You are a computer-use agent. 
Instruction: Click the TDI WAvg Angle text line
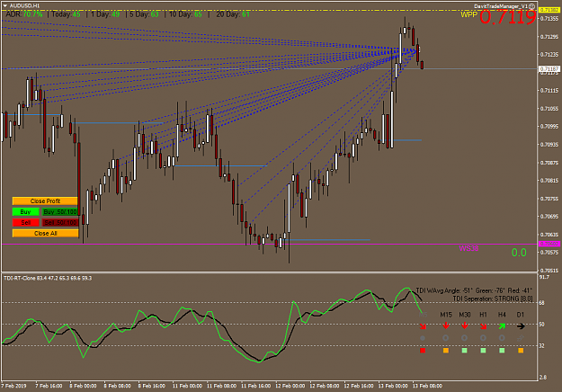474,290
